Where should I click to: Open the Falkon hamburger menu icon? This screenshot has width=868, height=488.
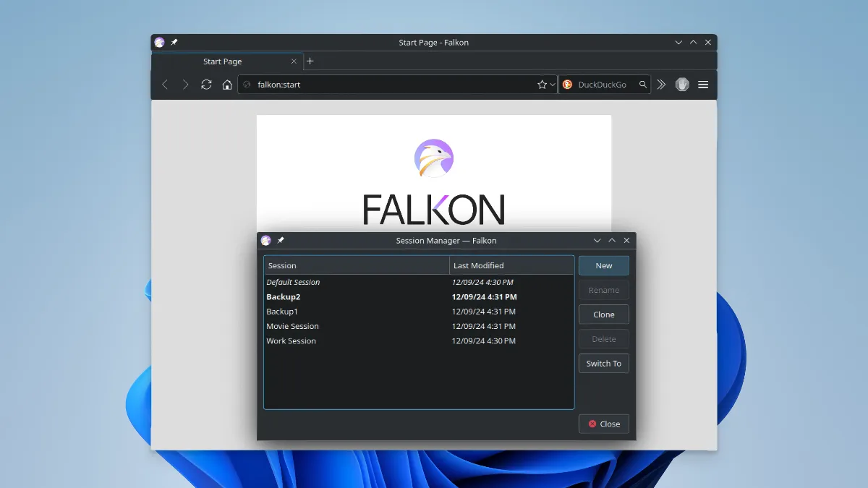click(703, 84)
